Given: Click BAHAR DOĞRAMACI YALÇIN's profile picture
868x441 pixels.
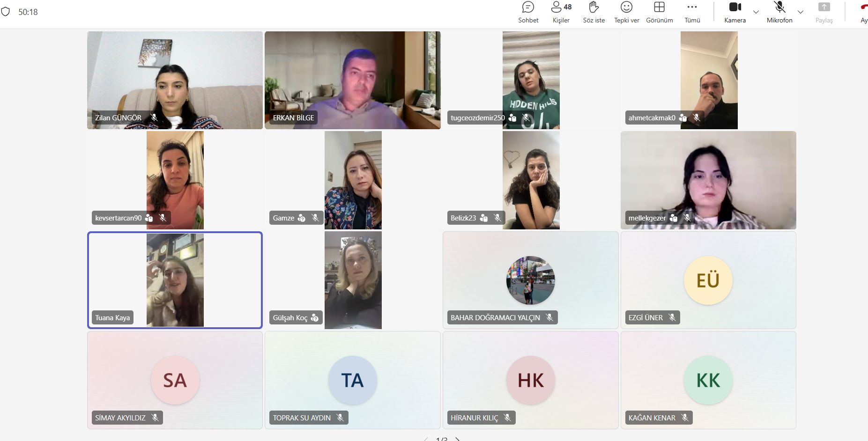Looking at the screenshot, I should click(530, 280).
